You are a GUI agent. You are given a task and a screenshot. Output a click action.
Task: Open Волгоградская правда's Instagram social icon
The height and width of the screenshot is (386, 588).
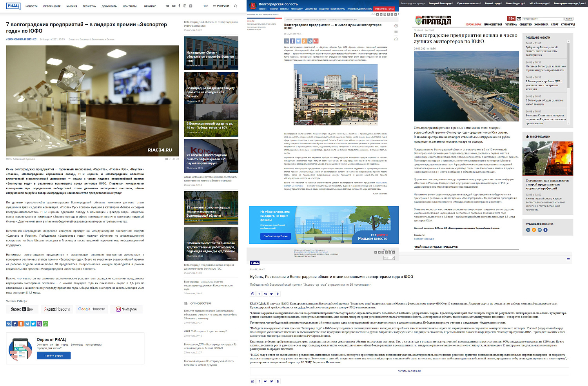point(539,230)
